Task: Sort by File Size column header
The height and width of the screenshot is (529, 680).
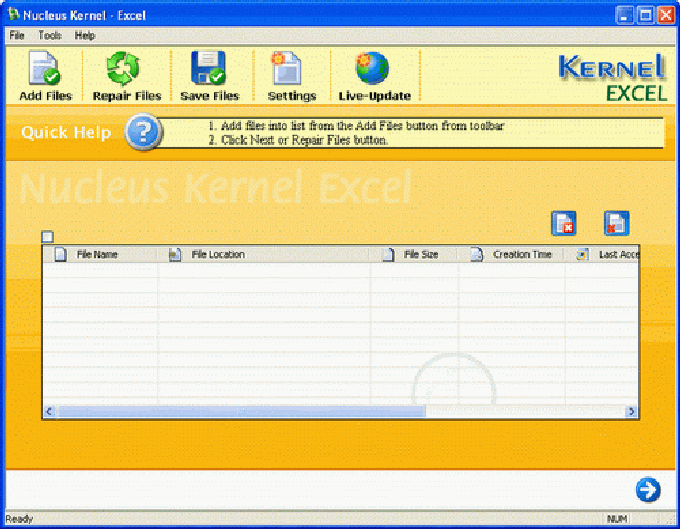Action: click(413, 255)
